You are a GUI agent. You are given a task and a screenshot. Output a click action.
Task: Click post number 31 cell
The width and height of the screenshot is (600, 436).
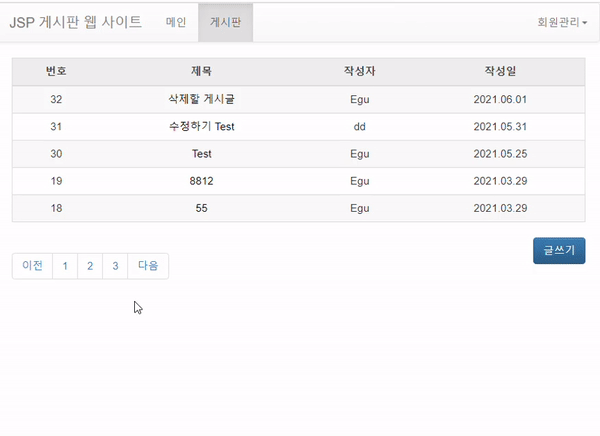click(x=56, y=127)
